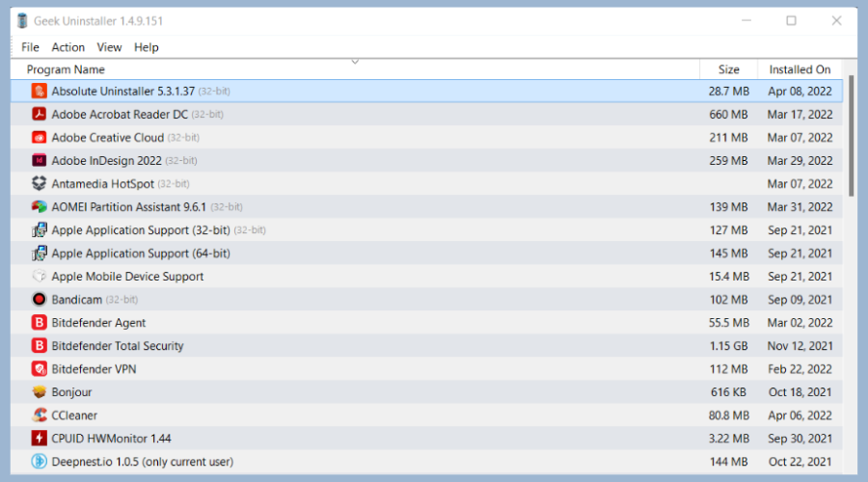868x482 pixels.
Task: Click the CPUID HWMonitor icon
Action: (x=39, y=439)
